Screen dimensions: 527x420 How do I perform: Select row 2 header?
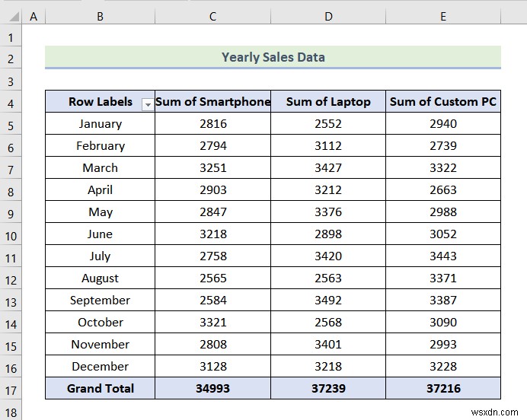[11, 59]
